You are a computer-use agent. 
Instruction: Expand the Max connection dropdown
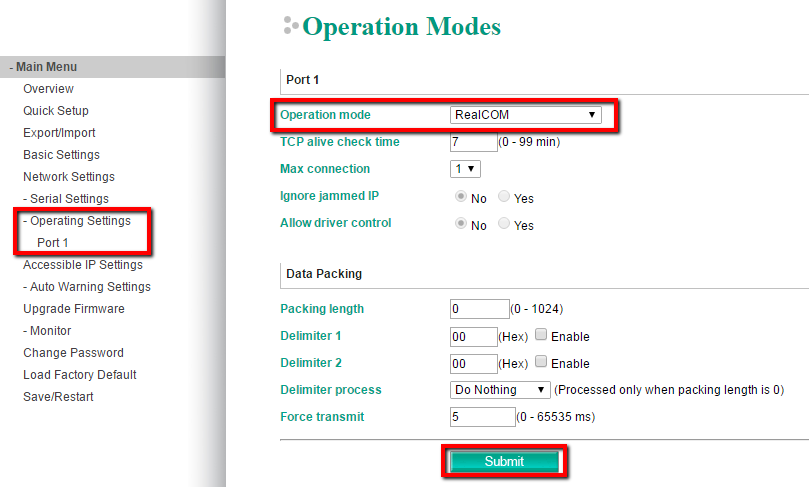pos(466,169)
